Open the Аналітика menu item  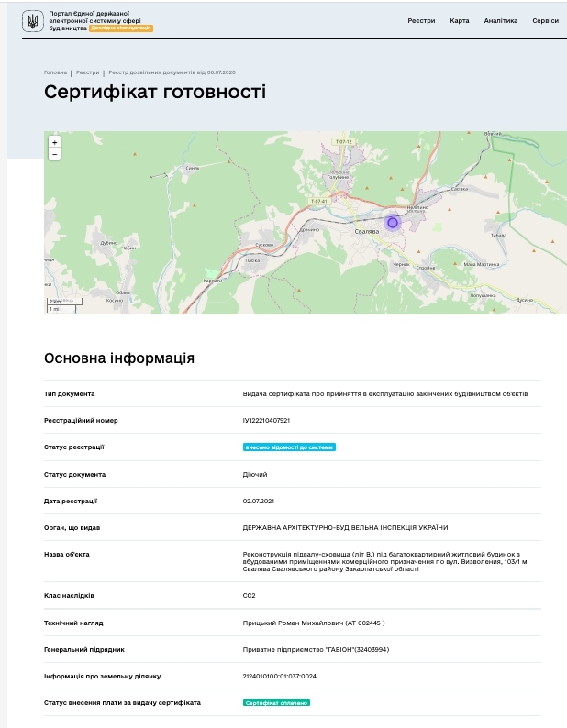501,20
